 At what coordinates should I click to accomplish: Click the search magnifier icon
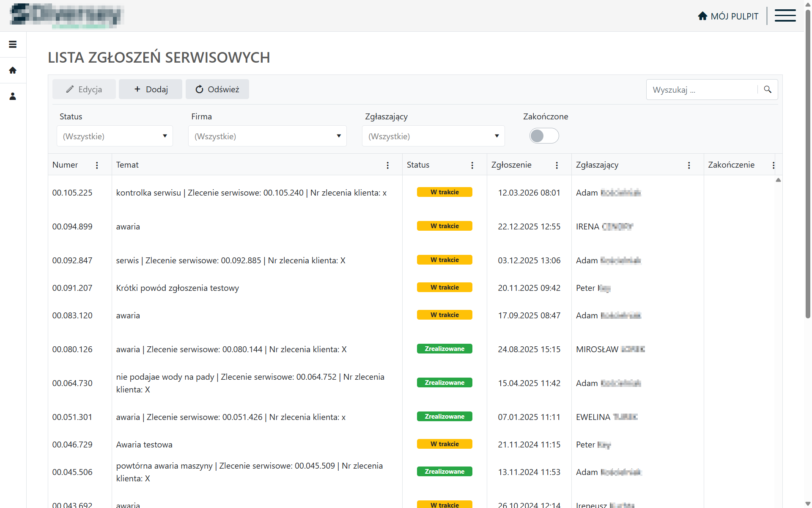click(x=768, y=90)
